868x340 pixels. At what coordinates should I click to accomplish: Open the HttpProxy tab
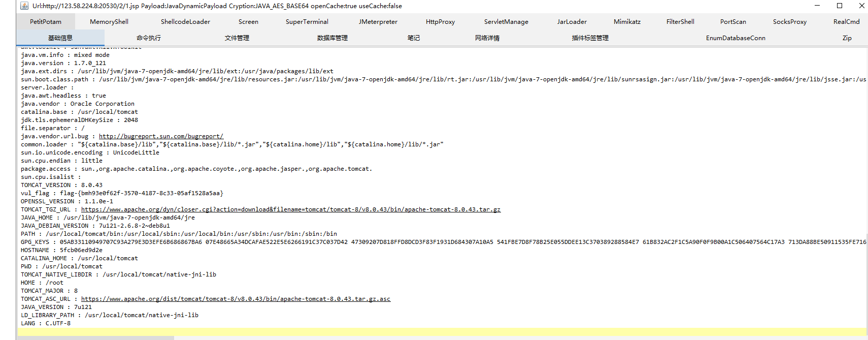(x=440, y=22)
